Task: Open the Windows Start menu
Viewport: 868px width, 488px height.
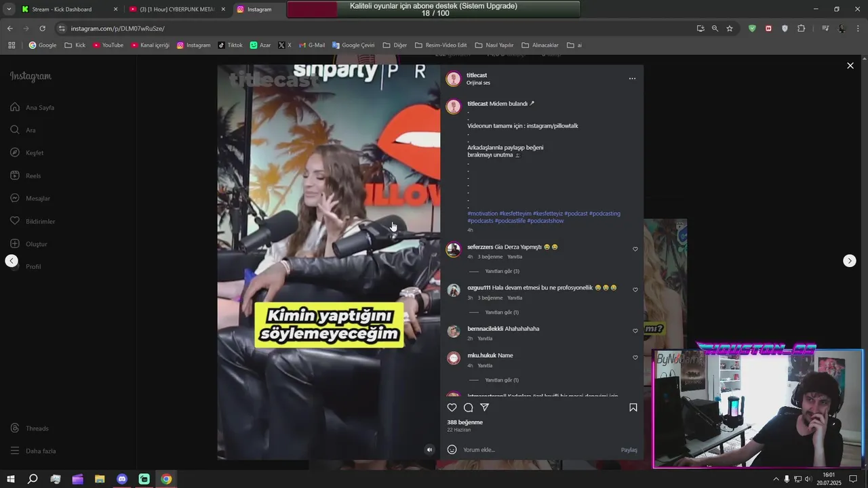Action: click(x=11, y=479)
